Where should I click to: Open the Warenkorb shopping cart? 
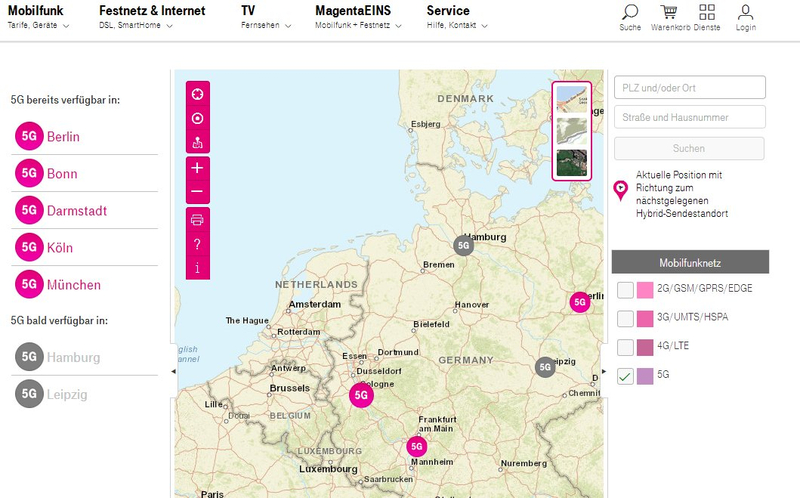coord(669,12)
